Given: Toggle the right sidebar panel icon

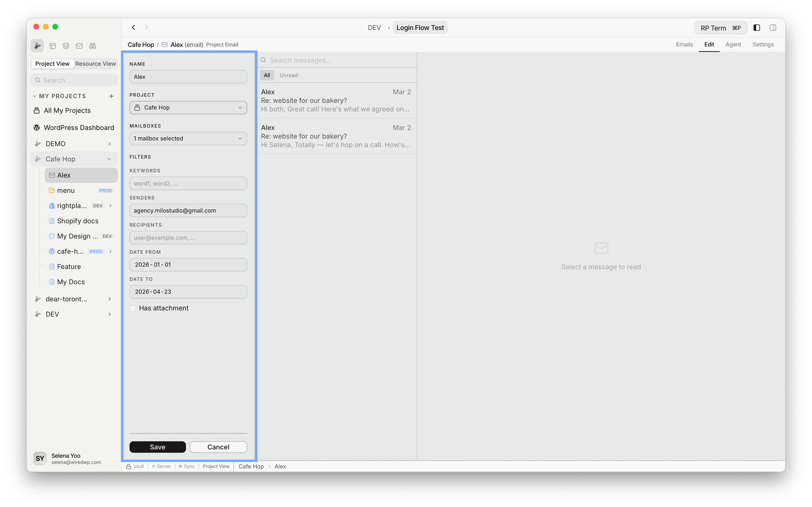Looking at the screenshot, I should pos(773,28).
